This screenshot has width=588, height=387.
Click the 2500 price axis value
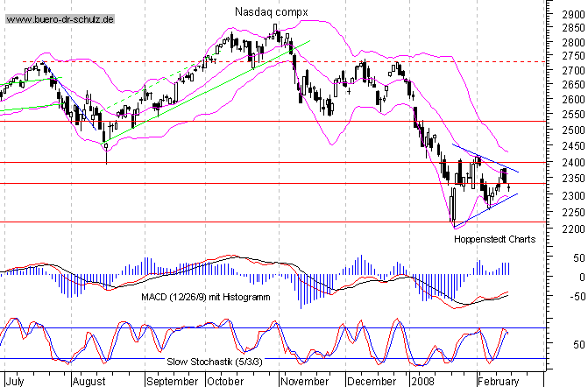pyautogui.click(x=574, y=130)
